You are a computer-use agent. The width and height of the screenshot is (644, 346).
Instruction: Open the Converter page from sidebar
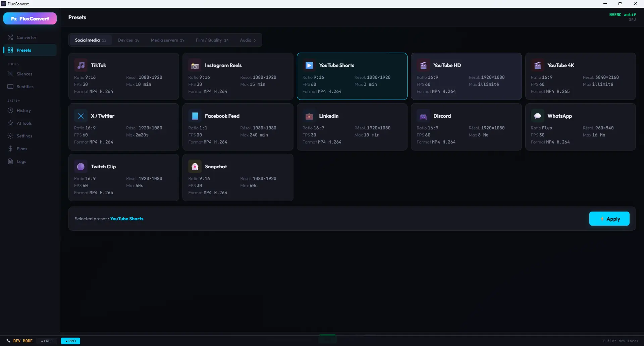[x=26, y=38]
